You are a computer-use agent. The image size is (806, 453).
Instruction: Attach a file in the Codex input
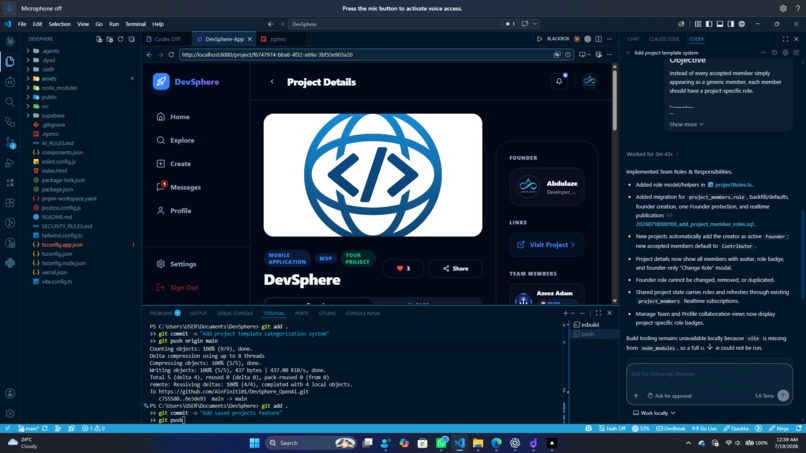(636, 396)
